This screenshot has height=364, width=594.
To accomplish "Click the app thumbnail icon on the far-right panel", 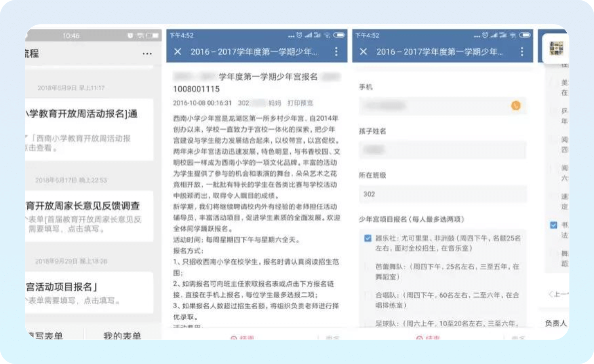I will 556,48.
